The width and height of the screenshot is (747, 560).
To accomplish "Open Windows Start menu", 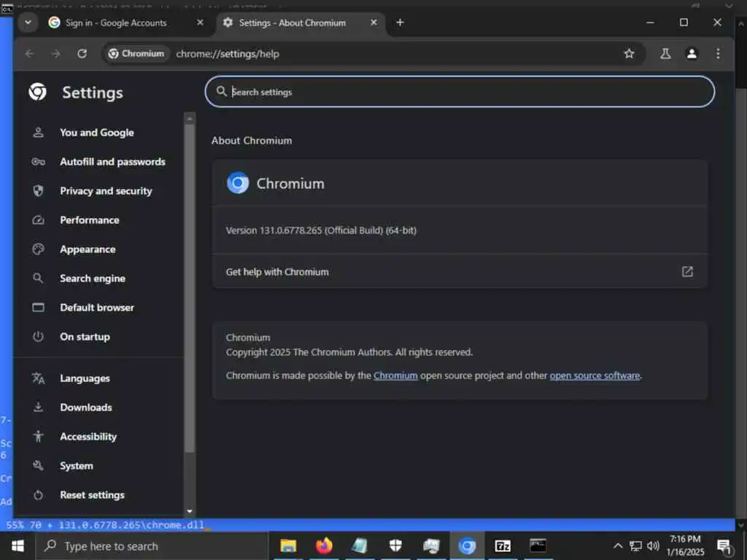I will click(x=18, y=545).
